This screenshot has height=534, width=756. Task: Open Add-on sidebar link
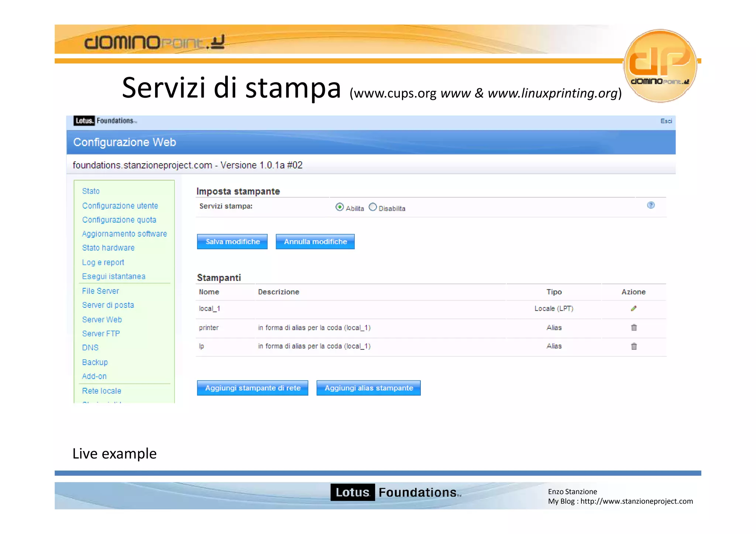[94, 376]
